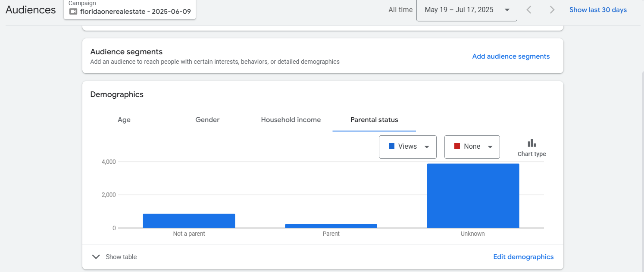Click the All time label
Image resolution: width=644 pixels, height=272 pixels.
[400, 10]
